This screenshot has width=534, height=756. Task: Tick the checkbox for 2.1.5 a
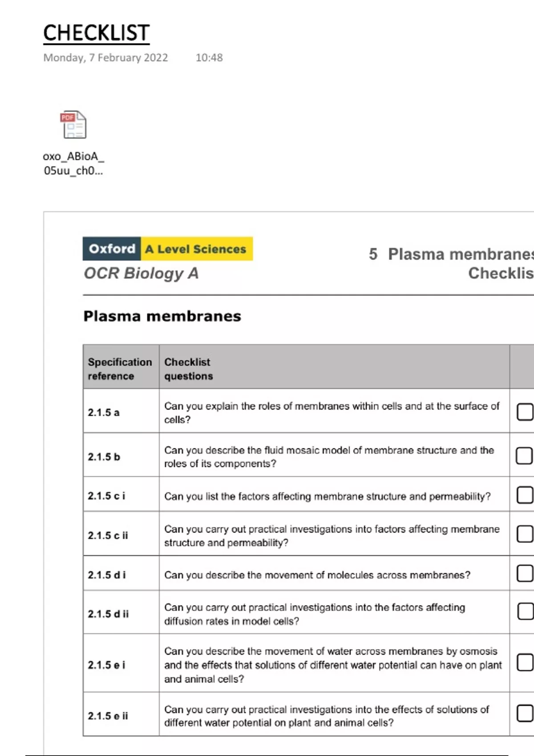click(x=525, y=412)
